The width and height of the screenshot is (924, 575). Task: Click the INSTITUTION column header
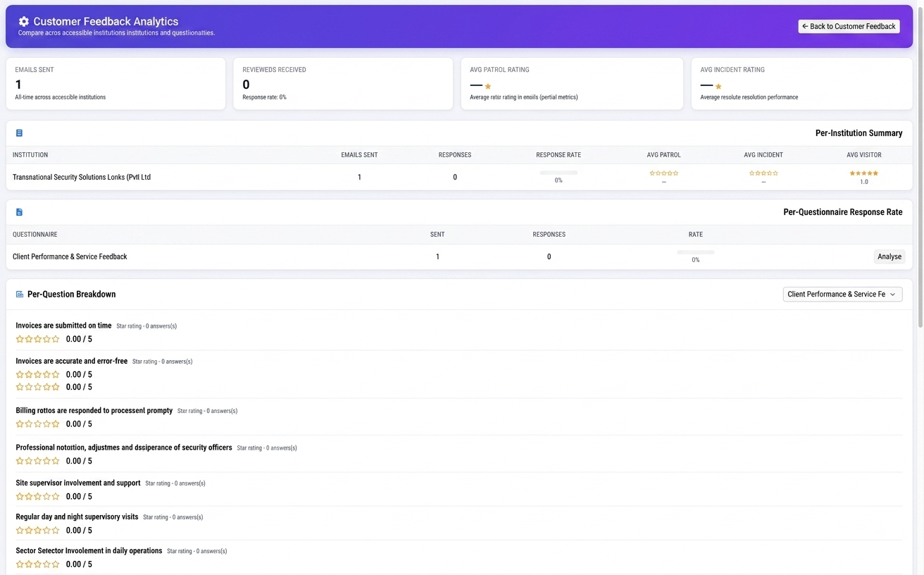30,155
